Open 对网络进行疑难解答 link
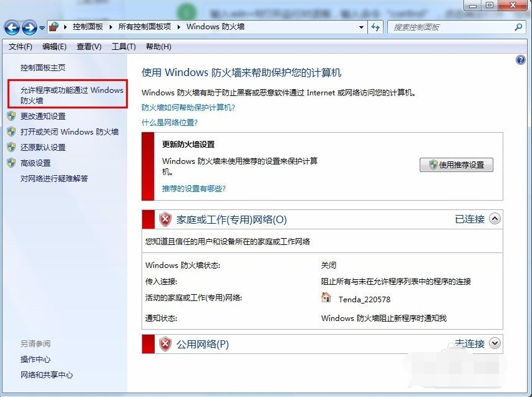The height and width of the screenshot is (397, 532). pyautogui.click(x=54, y=178)
